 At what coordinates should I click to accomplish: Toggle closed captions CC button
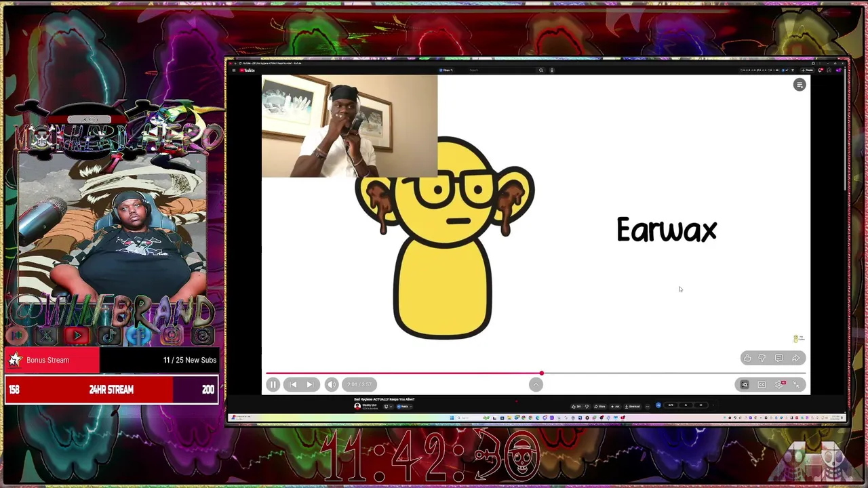tap(762, 384)
